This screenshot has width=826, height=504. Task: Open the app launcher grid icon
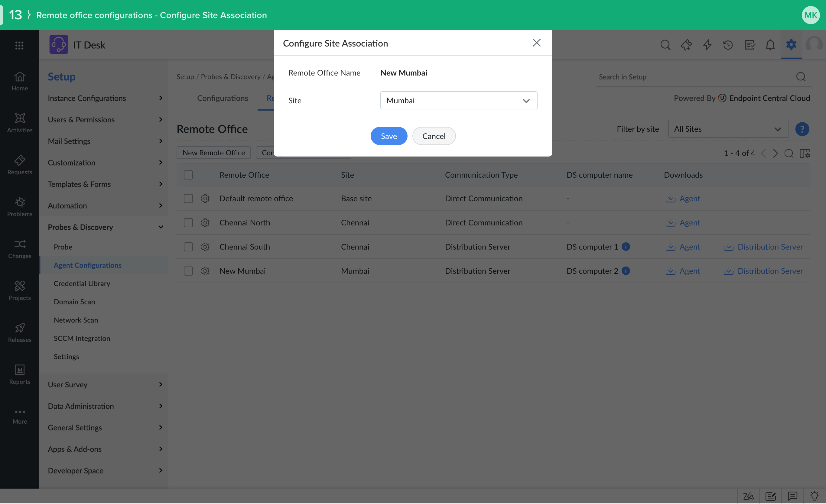coord(19,45)
